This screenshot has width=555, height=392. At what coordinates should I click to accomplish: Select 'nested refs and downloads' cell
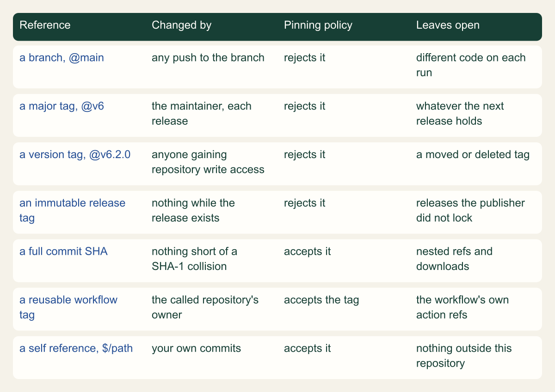[x=454, y=258]
